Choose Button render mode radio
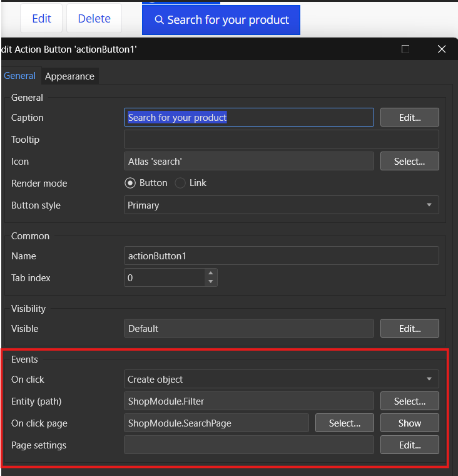This screenshot has height=476, width=458. point(130,183)
